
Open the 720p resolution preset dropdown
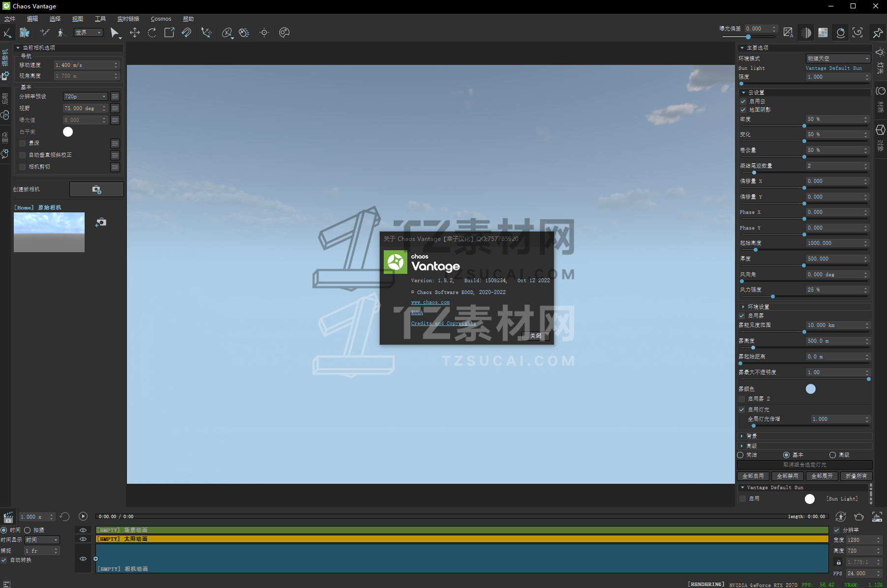tap(85, 96)
